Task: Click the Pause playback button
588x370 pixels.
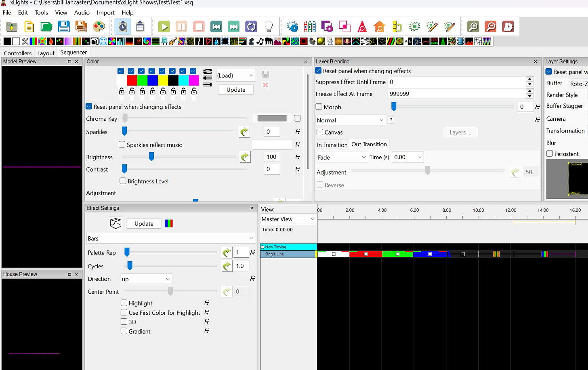Action: pyautogui.click(x=181, y=27)
